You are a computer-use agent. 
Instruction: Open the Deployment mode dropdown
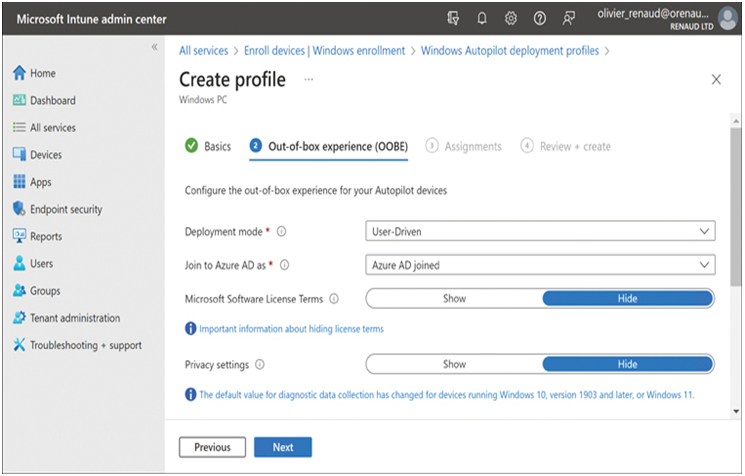(x=540, y=231)
